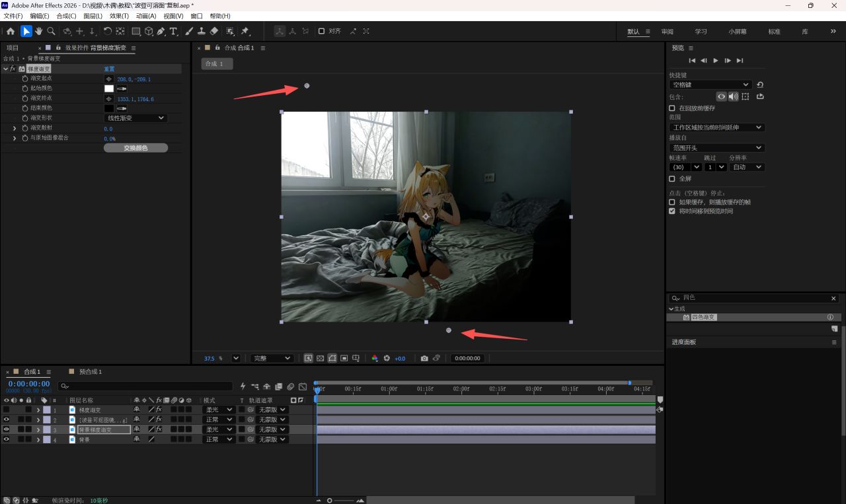Activate the Puppet Pin tool

pos(245,31)
